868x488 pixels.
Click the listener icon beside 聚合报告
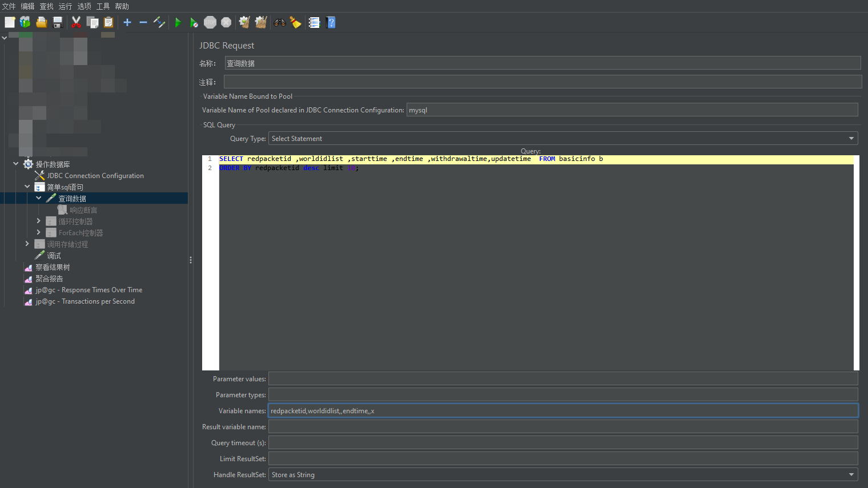28,279
